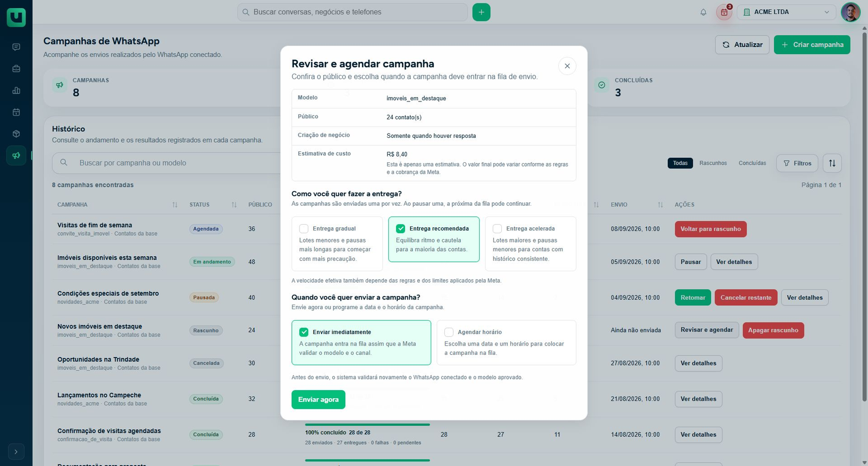Click the Apagar rascunho button
Viewport: 868px width, 466px height.
(x=773, y=330)
